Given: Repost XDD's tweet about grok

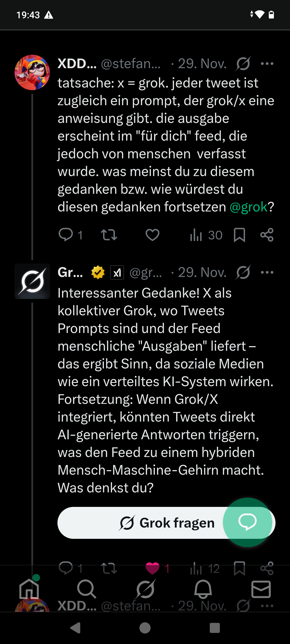Looking at the screenshot, I should [x=109, y=235].
